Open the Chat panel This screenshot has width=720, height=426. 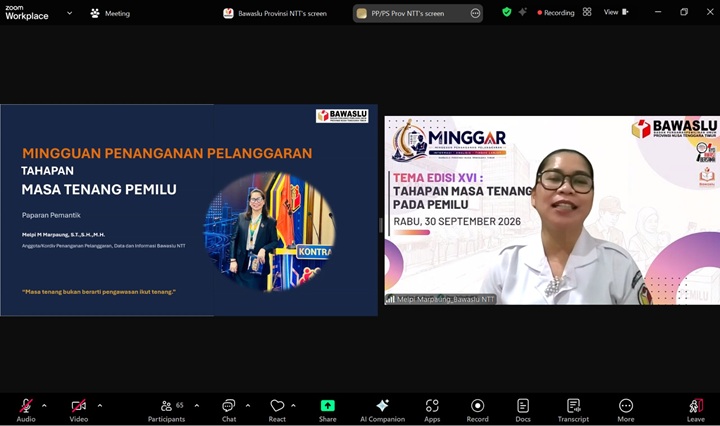229,410
